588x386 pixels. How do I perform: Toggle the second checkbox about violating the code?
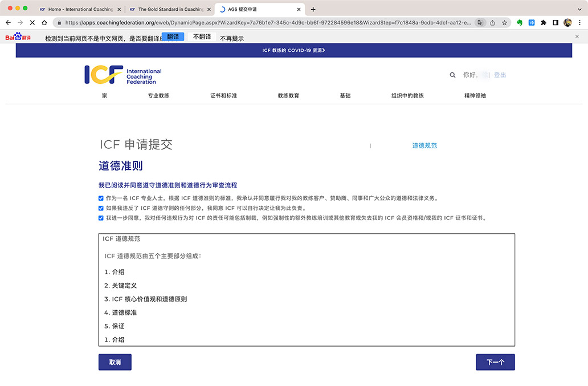[x=101, y=208]
